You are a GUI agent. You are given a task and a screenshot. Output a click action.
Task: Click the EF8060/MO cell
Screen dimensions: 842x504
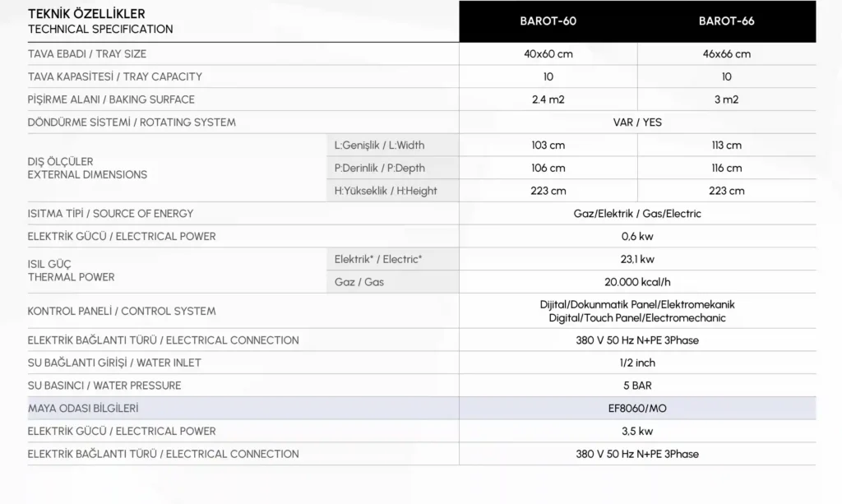point(637,408)
